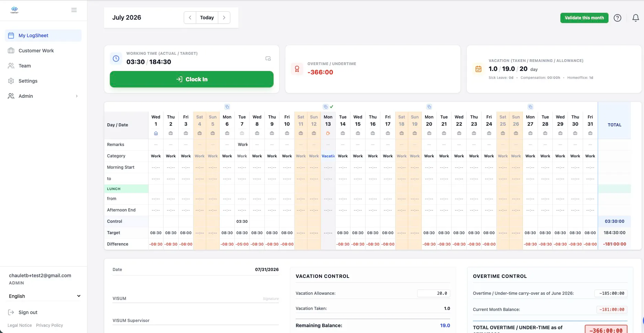
Task: Click the Control value 03:30 for Tue 7
Action: click(x=242, y=221)
